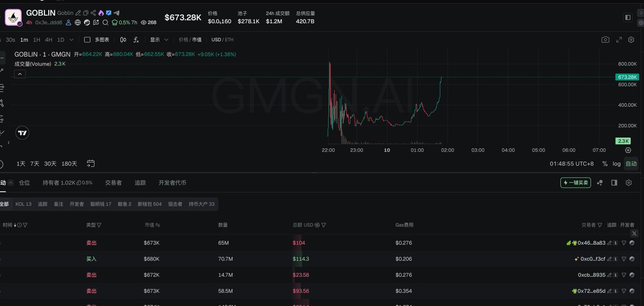Collapse the volume indicator legend chevron
The image size is (644, 306).
click(19, 74)
